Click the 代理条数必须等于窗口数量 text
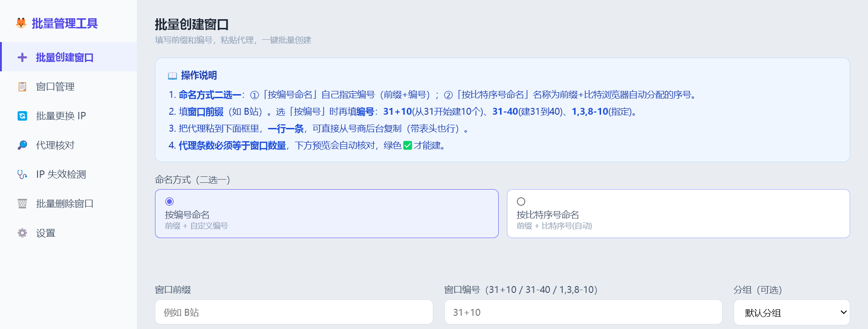The width and height of the screenshot is (868, 329). (232, 146)
